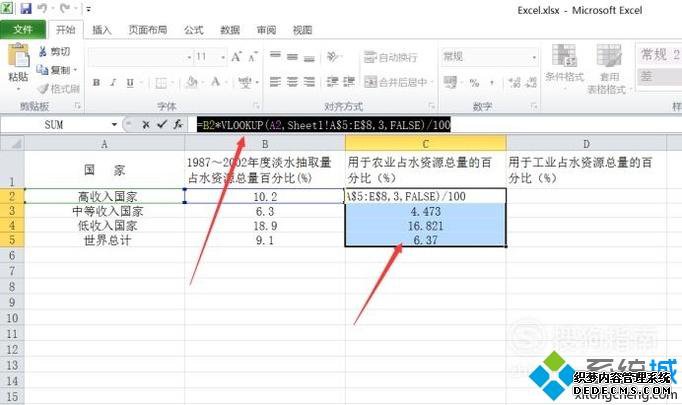Toggle Bold formatting
This screenshot has height=405, width=682.
(x=97, y=82)
